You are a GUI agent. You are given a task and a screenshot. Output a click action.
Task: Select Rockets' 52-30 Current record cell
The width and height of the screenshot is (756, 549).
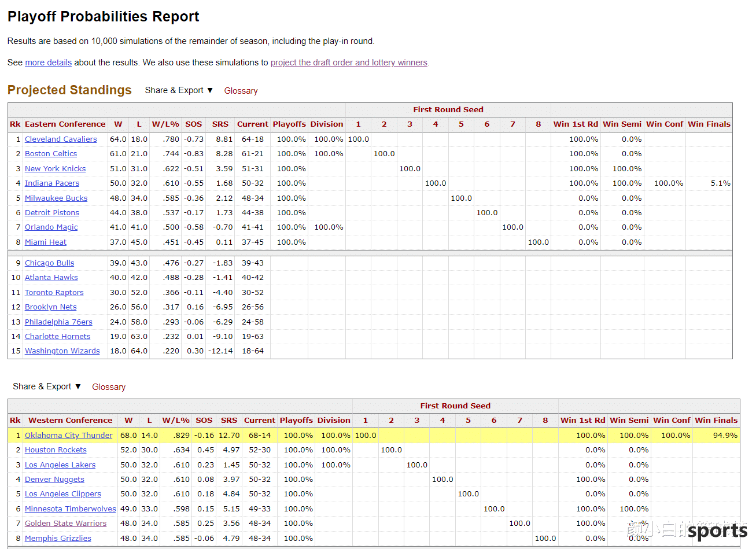coord(260,450)
